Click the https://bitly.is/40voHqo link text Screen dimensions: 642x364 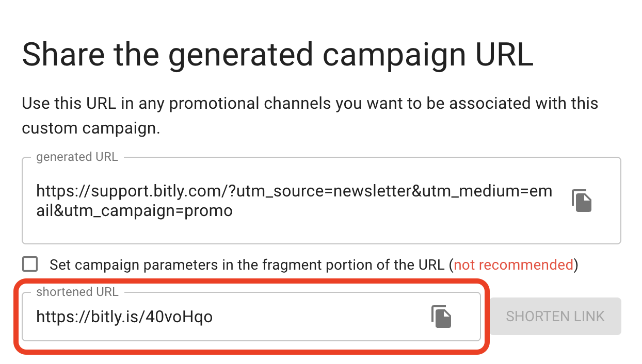click(124, 317)
